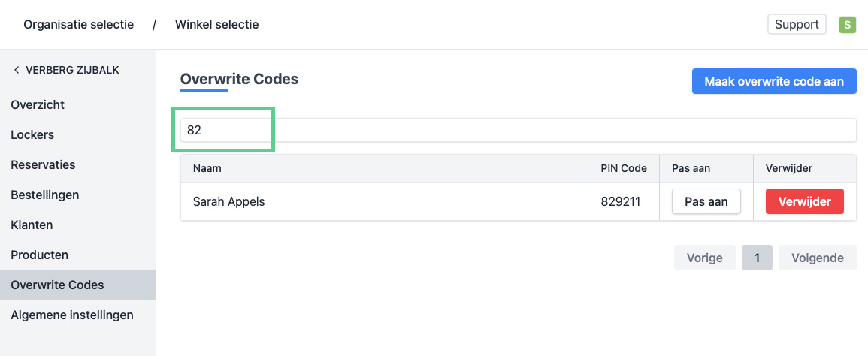The height and width of the screenshot is (356, 868).
Task: Open the green S user avatar
Action: 847,25
